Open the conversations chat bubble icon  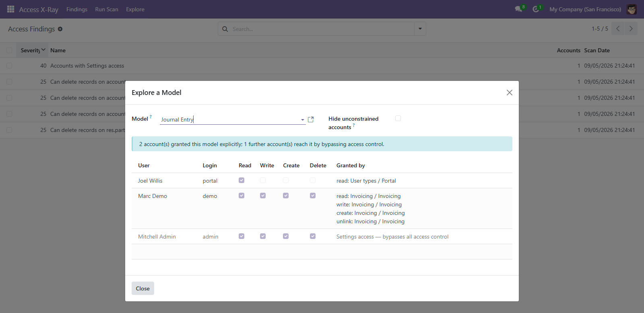click(518, 9)
